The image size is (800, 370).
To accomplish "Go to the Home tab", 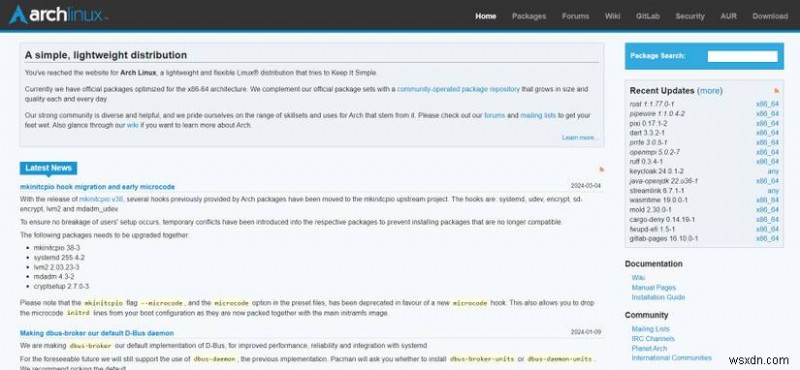I will tap(486, 16).
